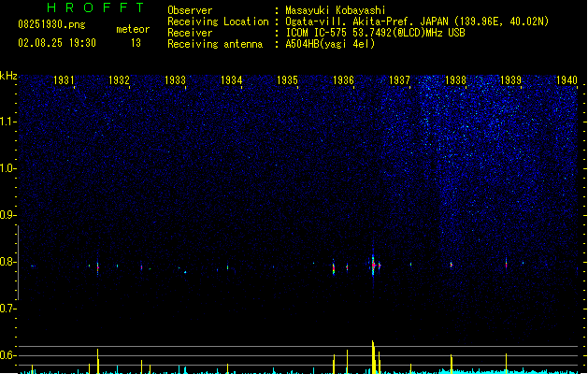
Task: Click the meteor label
Action: 133,29
